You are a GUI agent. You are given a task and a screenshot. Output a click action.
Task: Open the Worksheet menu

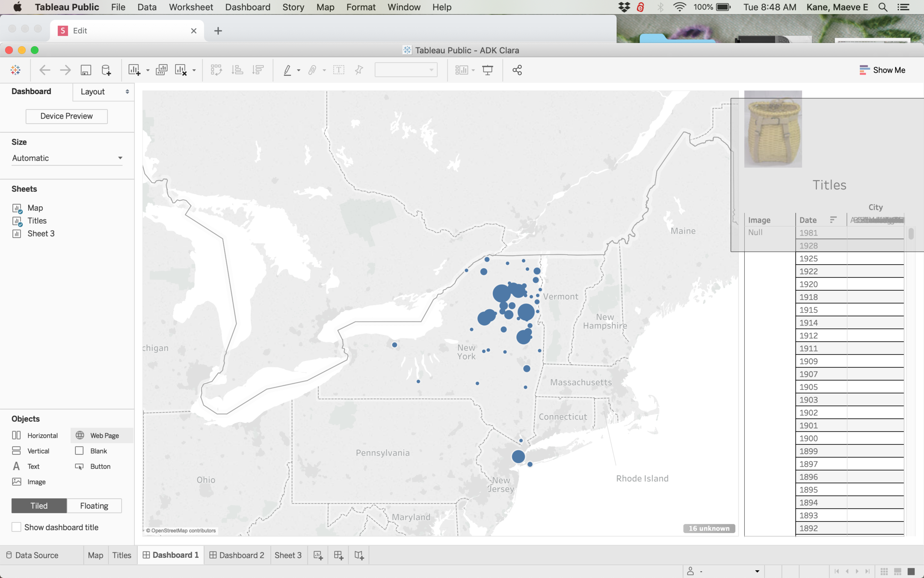[x=191, y=7]
